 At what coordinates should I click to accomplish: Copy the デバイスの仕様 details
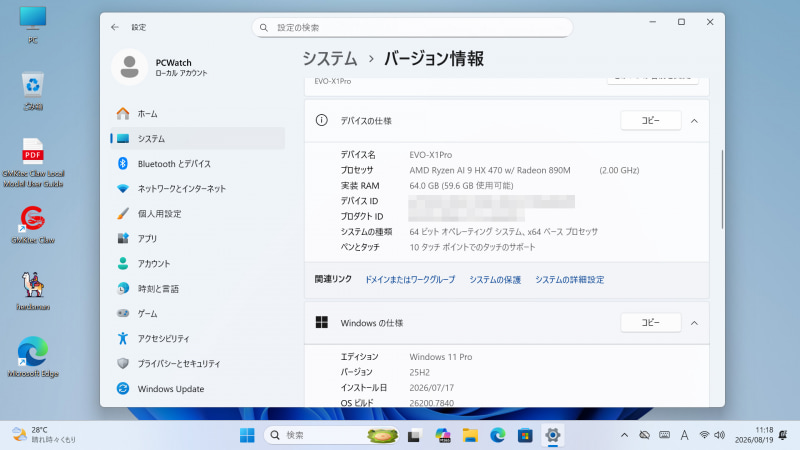pyautogui.click(x=651, y=120)
